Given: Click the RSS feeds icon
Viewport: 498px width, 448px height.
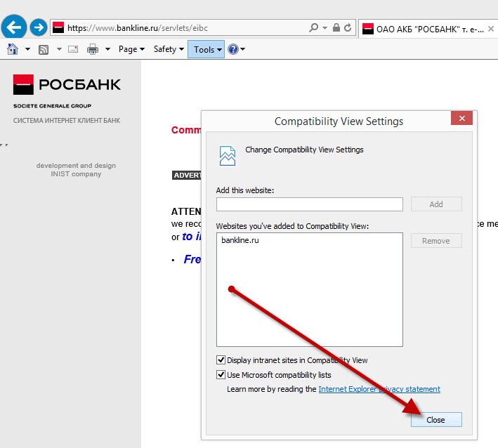Looking at the screenshot, I should pos(44,50).
